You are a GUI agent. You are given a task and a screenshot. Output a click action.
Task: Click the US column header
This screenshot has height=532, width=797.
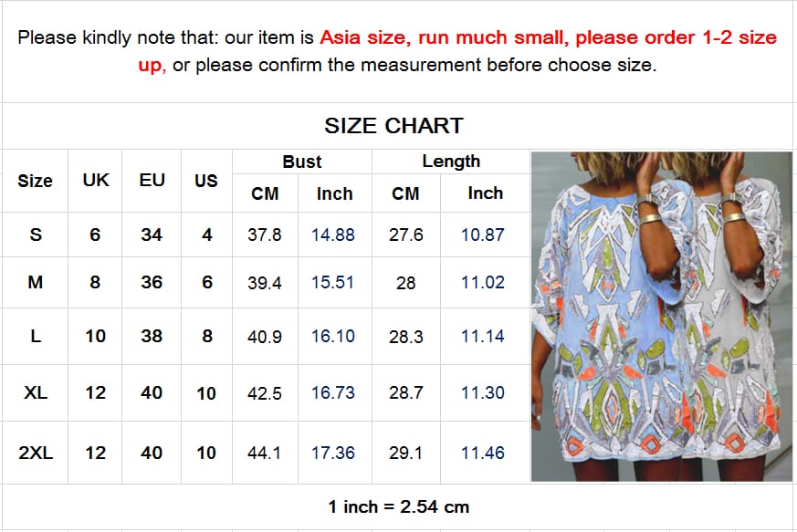click(x=205, y=181)
